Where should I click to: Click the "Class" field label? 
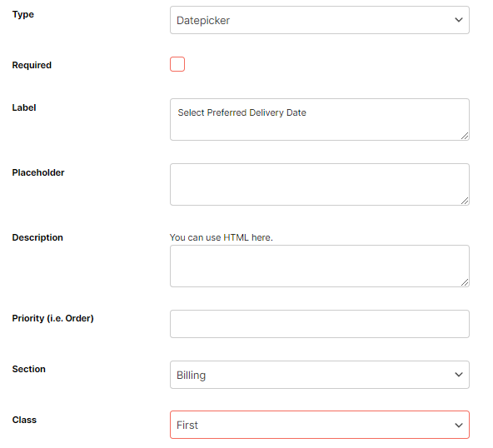tap(24, 420)
